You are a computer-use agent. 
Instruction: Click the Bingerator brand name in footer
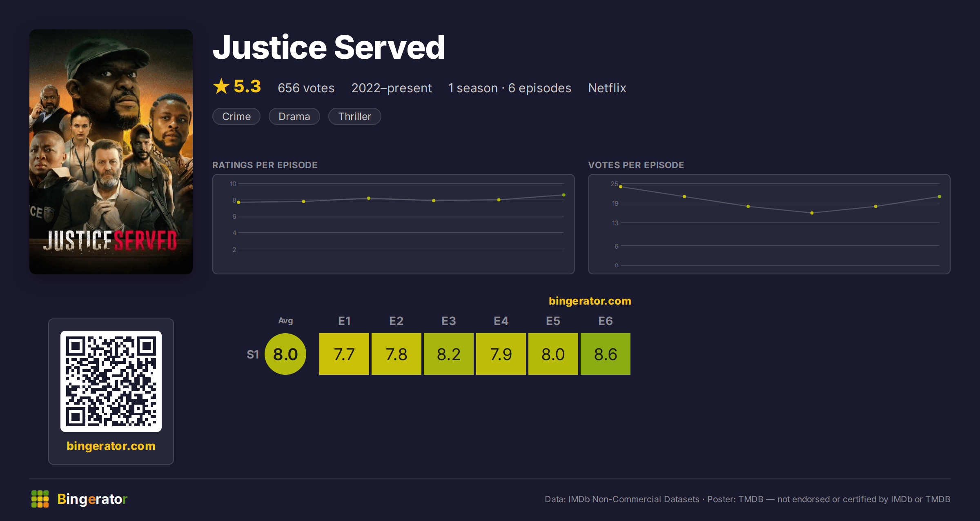92,499
